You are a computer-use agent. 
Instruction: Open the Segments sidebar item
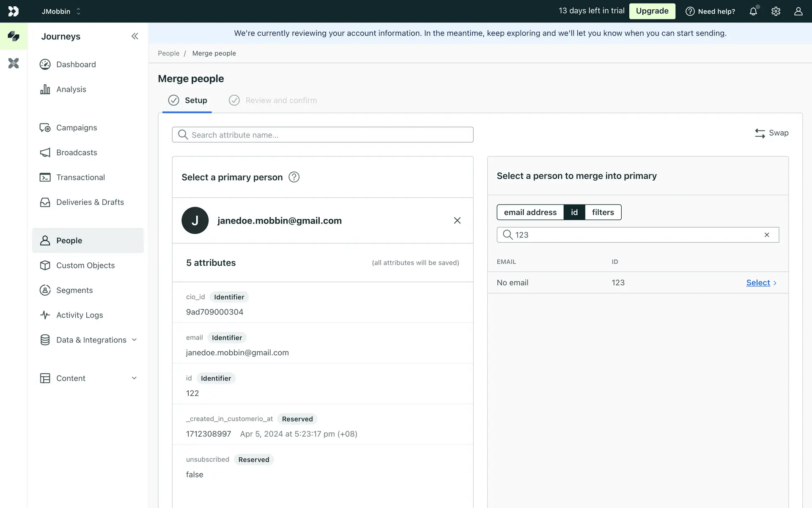(x=74, y=290)
